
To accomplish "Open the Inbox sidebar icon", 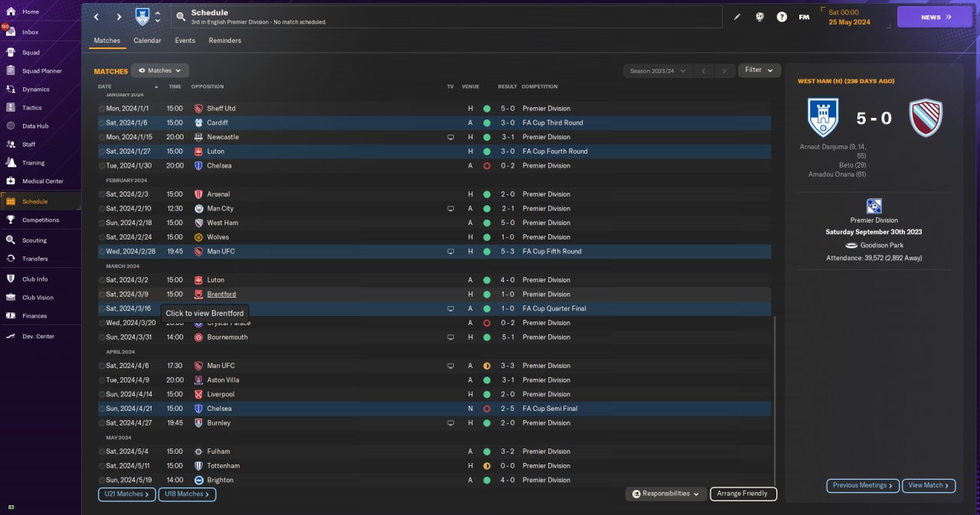I will [x=11, y=32].
